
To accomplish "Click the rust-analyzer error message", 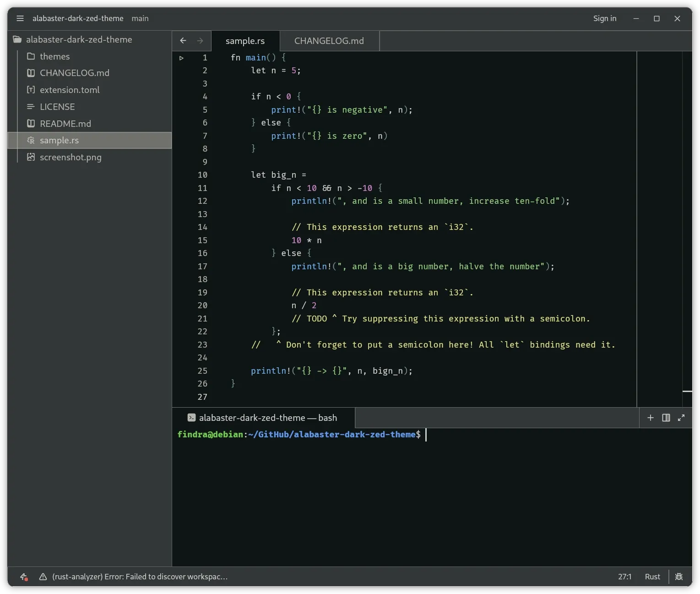I will coord(140,577).
